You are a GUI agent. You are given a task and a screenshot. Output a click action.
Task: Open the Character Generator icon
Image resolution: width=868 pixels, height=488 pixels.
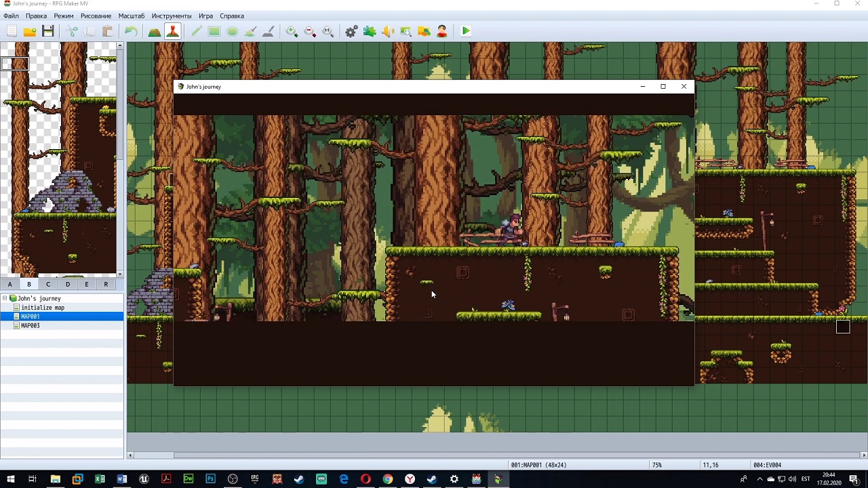[x=442, y=31]
